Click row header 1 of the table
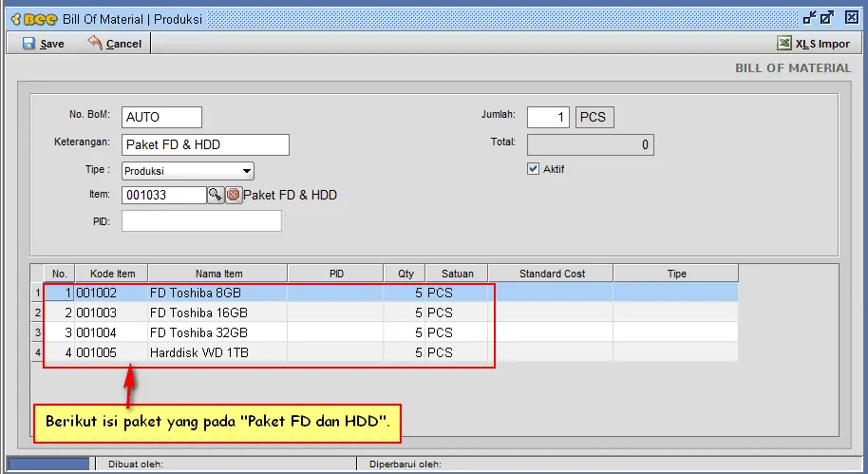The image size is (868, 474). 37,293
